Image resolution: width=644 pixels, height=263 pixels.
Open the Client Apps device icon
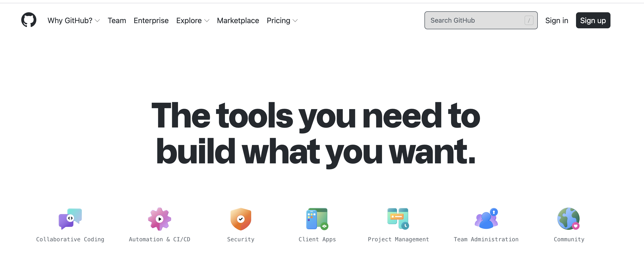point(317,219)
